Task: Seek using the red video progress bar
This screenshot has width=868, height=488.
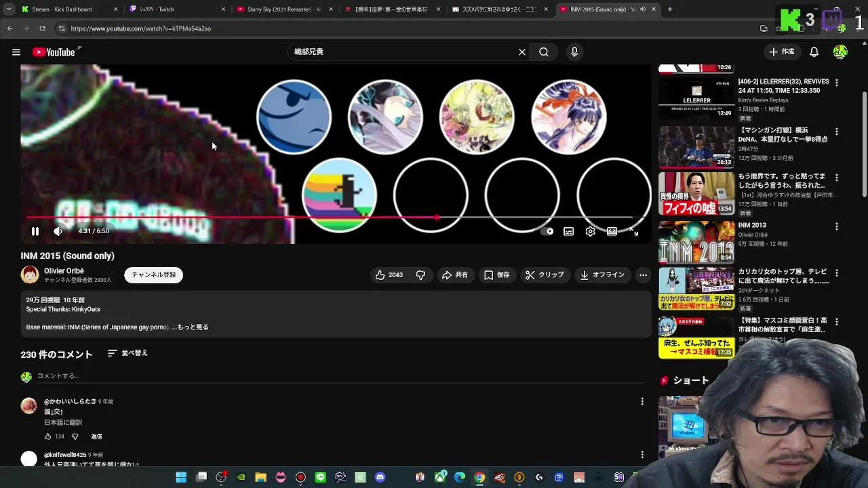Action: [x=329, y=218]
